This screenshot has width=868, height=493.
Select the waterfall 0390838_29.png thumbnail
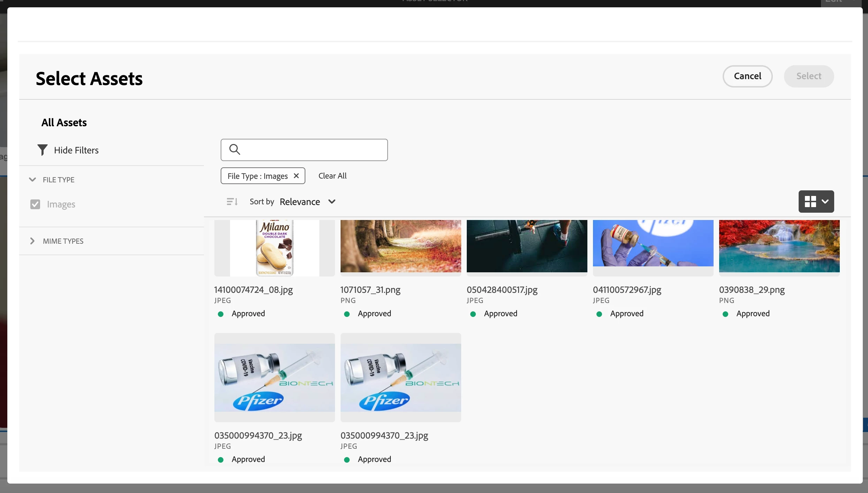coord(779,246)
